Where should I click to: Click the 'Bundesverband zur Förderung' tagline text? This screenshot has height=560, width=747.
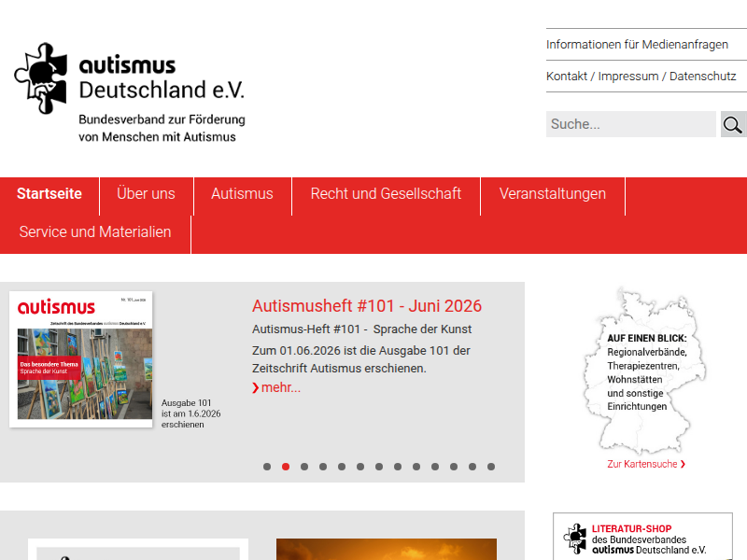162,119
